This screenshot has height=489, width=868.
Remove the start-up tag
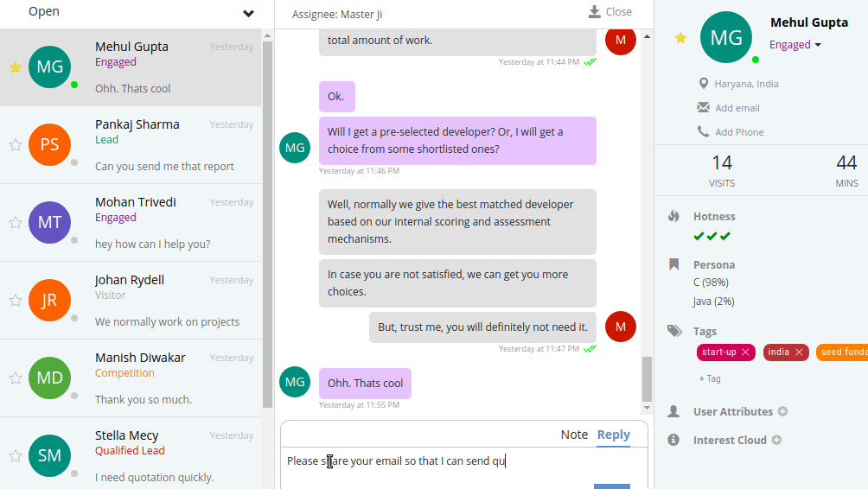tap(745, 352)
